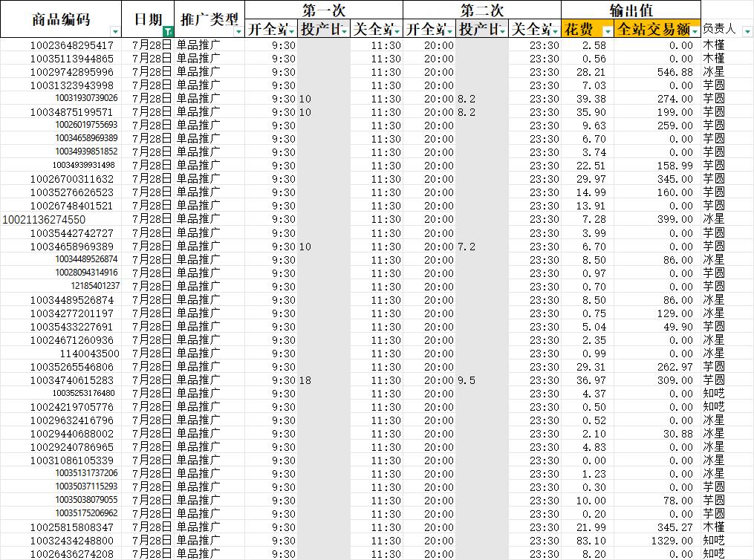Select product code cell 10021136274550
This screenshot has width=754, height=560.
point(61,219)
